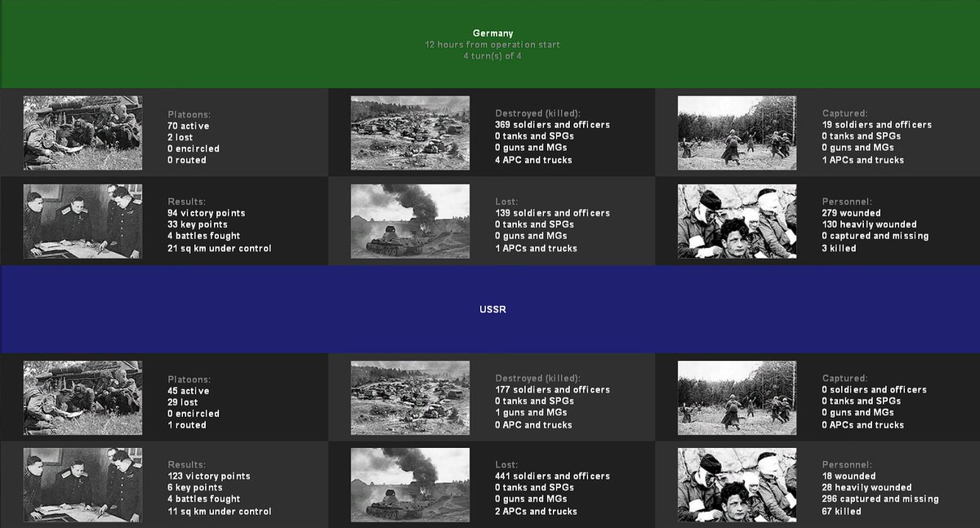Screen dimensions: 980x528
Task: Click '12 hours from operation start' text
Action: 492,45
